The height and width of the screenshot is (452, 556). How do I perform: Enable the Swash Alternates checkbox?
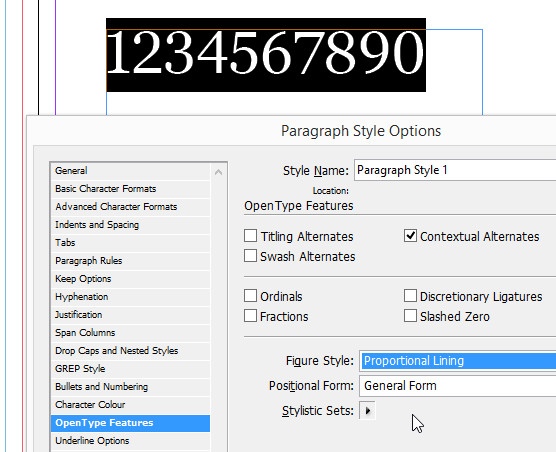click(250, 256)
